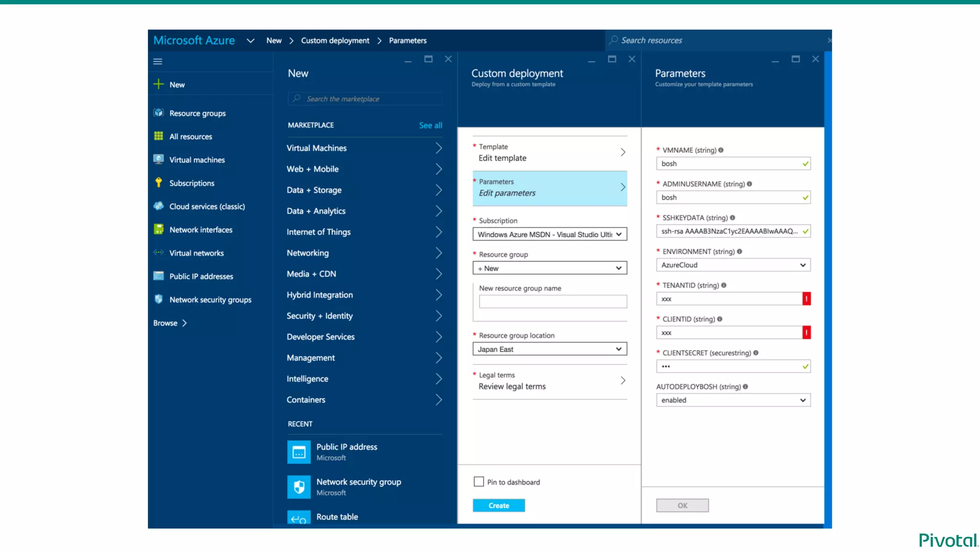Check Pin to dashboard checkbox
This screenshot has height=551, width=980.
tap(479, 482)
